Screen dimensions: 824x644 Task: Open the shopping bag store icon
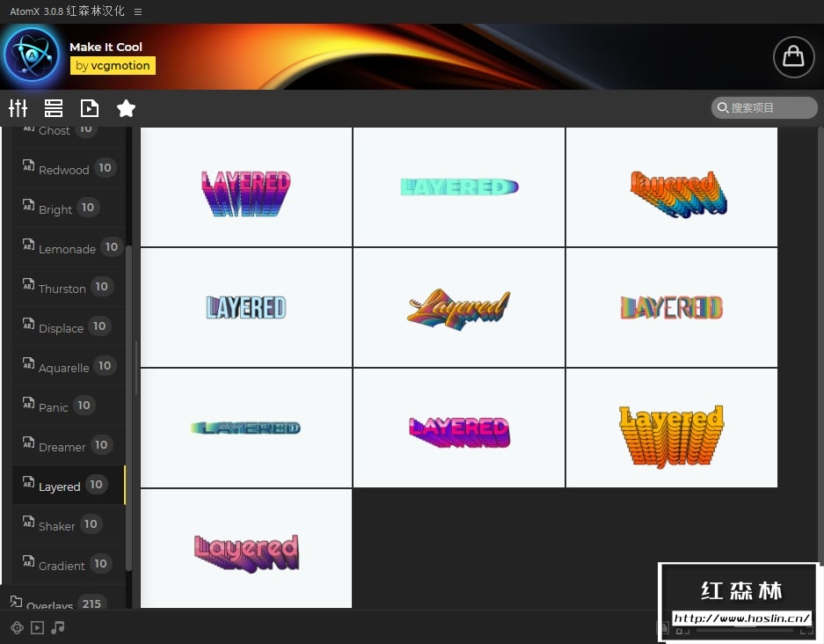coord(793,56)
